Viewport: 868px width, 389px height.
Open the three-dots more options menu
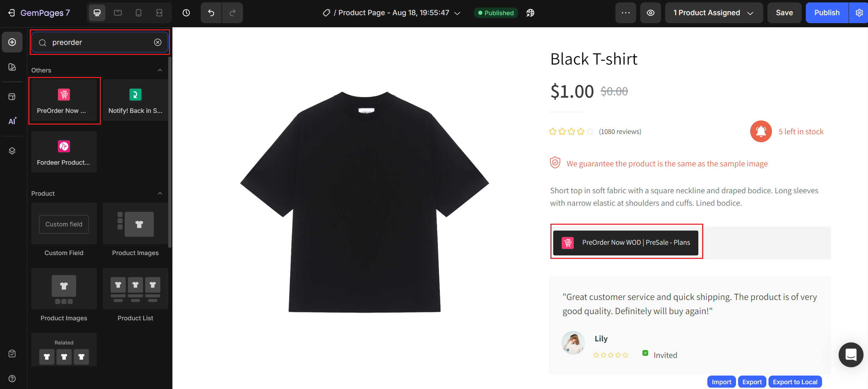point(626,13)
